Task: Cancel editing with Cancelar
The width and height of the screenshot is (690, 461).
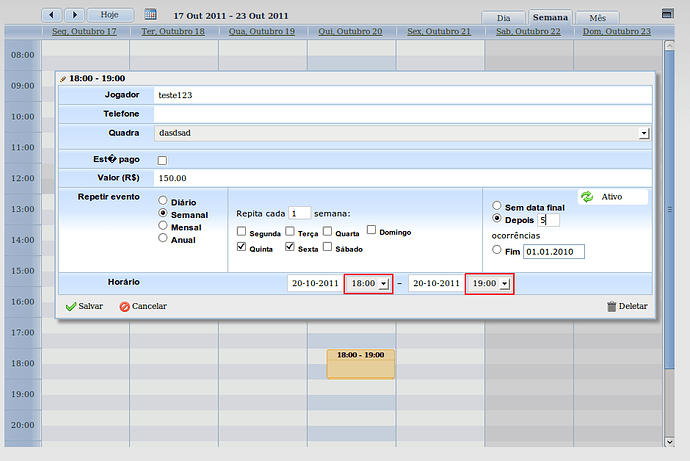Action: pos(143,306)
